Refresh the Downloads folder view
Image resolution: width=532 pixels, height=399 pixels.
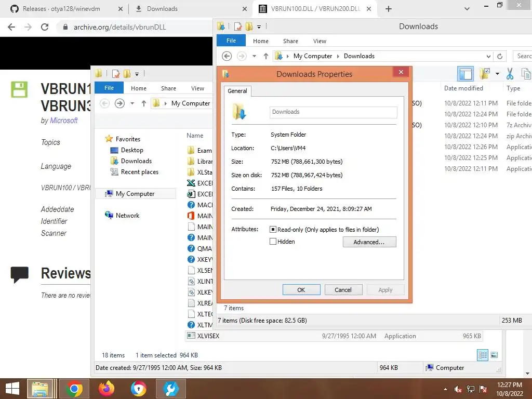[500, 56]
